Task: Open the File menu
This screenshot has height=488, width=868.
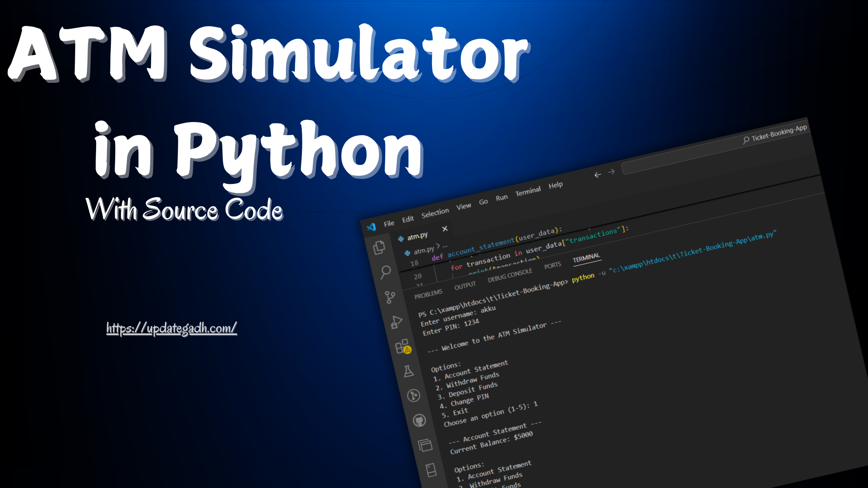Action: click(389, 223)
